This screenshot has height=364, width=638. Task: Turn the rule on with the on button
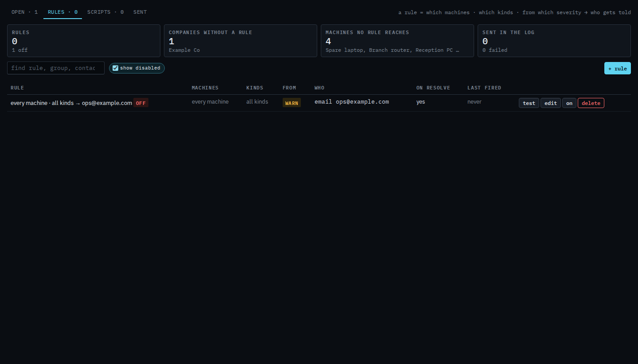click(x=569, y=103)
